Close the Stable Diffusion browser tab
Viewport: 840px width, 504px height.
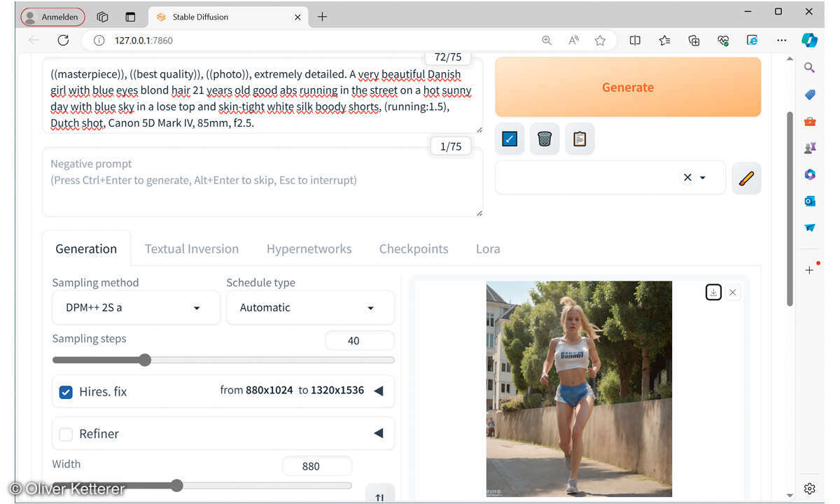297,17
